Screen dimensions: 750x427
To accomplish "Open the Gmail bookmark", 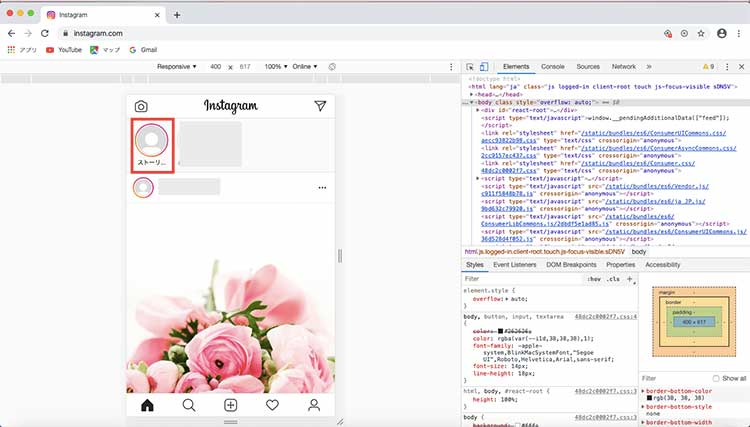I will point(143,50).
